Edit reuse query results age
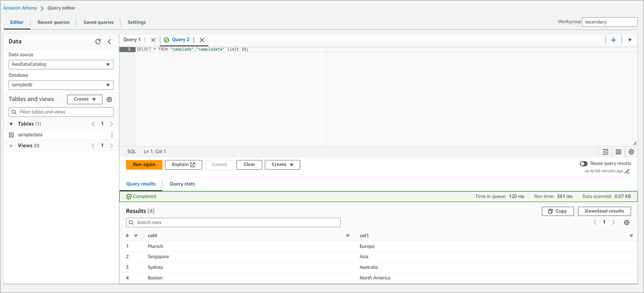This screenshot has height=293, width=644. click(627, 171)
